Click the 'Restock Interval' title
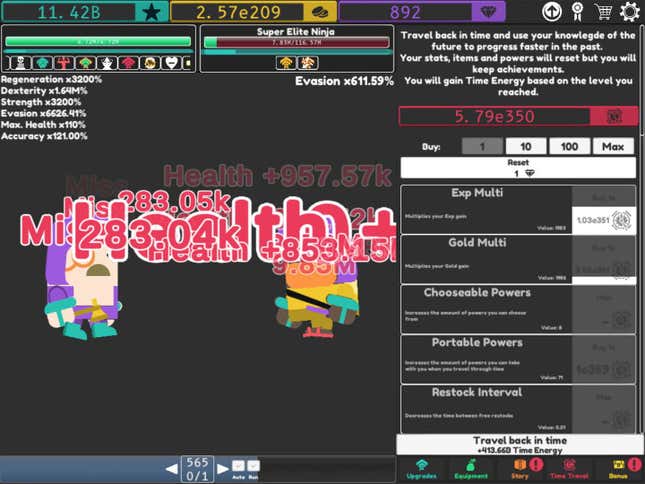Screen dimensions: 645x484 477,392
